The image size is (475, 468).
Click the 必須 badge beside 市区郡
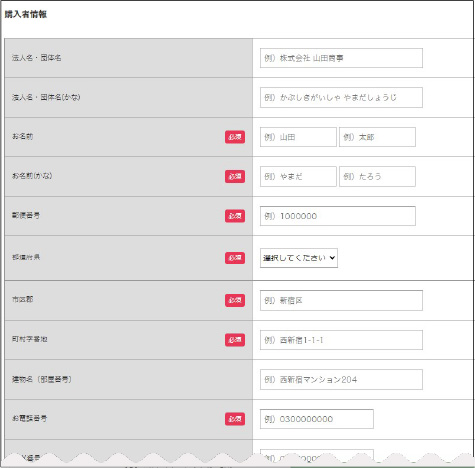click(235, 300)
